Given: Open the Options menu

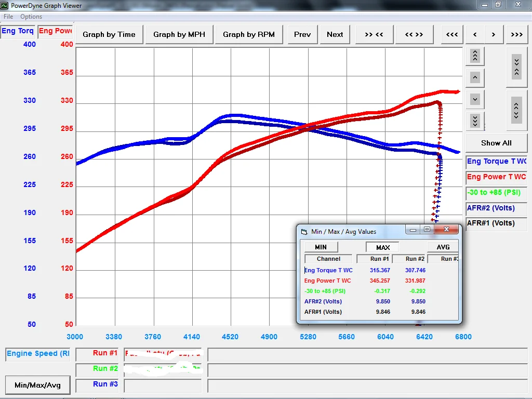Looking at the screenshot, I should click(x=31, y=17).
